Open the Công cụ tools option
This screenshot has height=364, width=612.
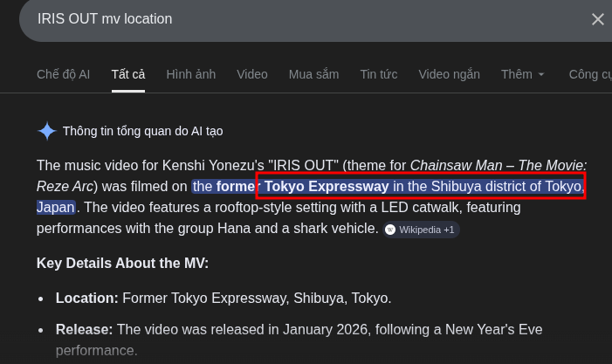[590, 74]
